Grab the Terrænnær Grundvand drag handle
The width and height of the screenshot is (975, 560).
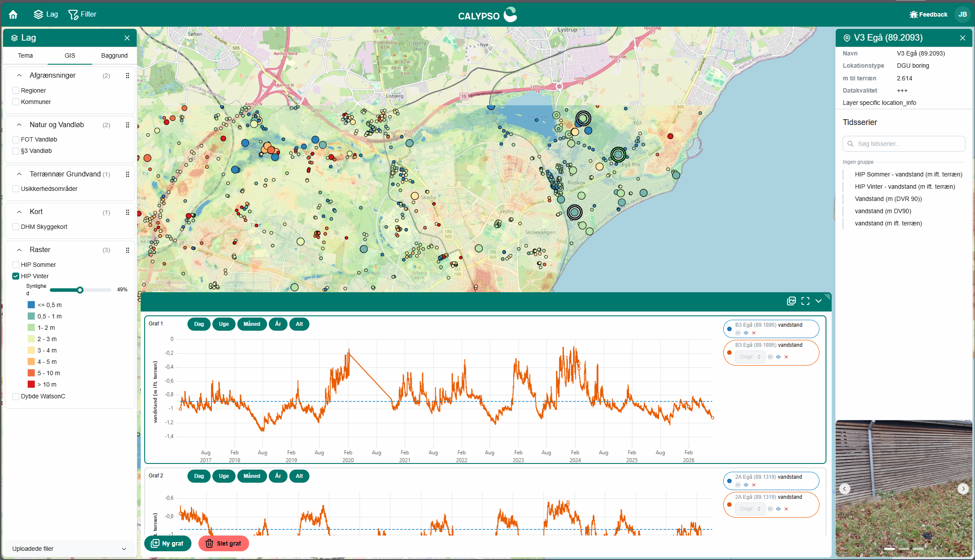128,174
